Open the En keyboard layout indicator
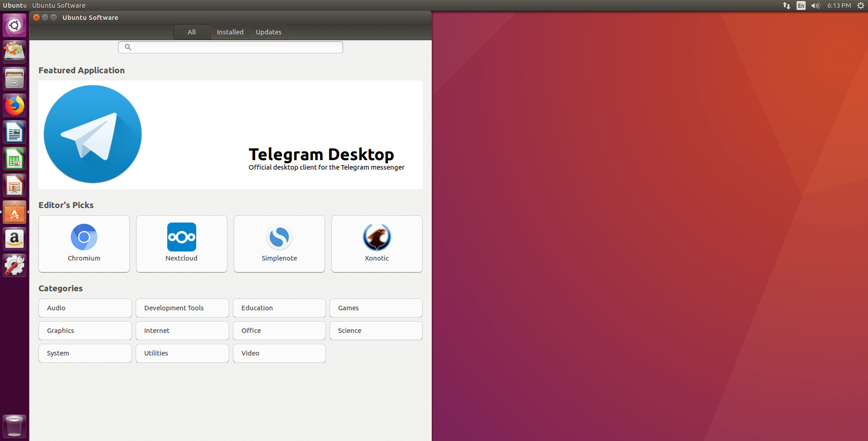Viewport: 868px width, 441px height. 801,5
